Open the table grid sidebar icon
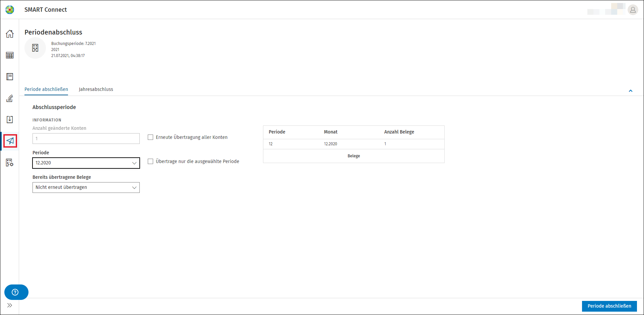The height and width of the screenshot is (315, 644). (10, 55)
